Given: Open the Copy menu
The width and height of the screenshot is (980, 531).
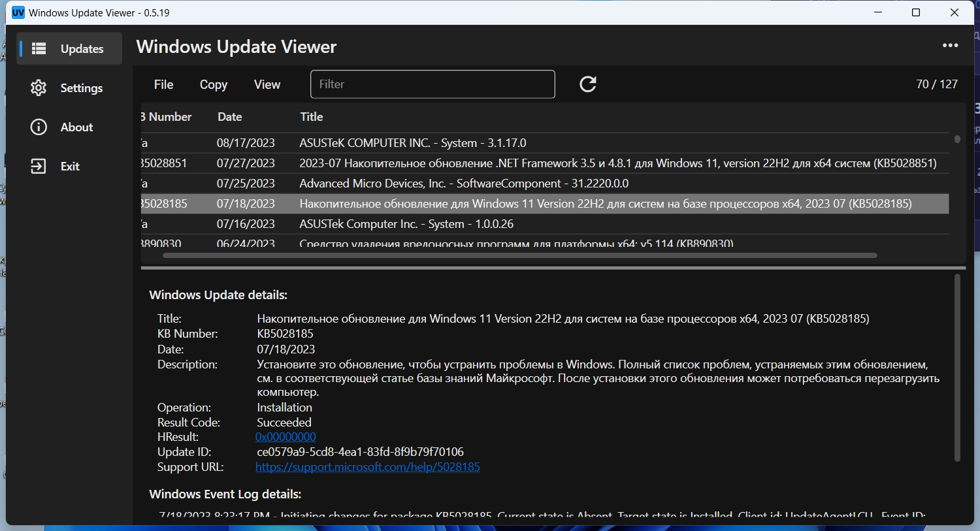Looking at the screenshot, I should tap(214, 84).
